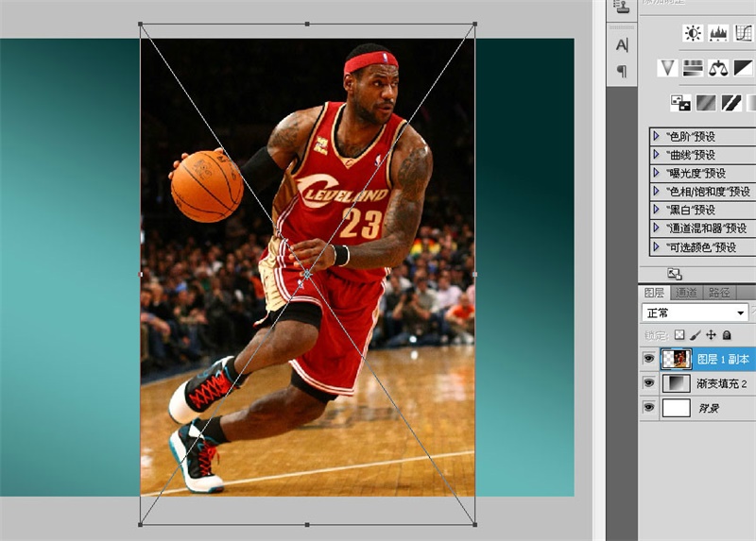Open the Character panel icon
The width and height of the screenshot is (756, 541).
[622, 44]
